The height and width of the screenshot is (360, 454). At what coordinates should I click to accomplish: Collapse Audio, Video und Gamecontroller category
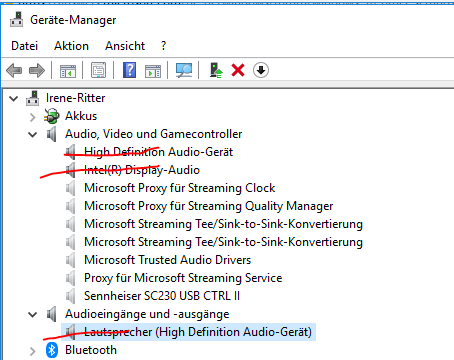[x=33, y=135]
